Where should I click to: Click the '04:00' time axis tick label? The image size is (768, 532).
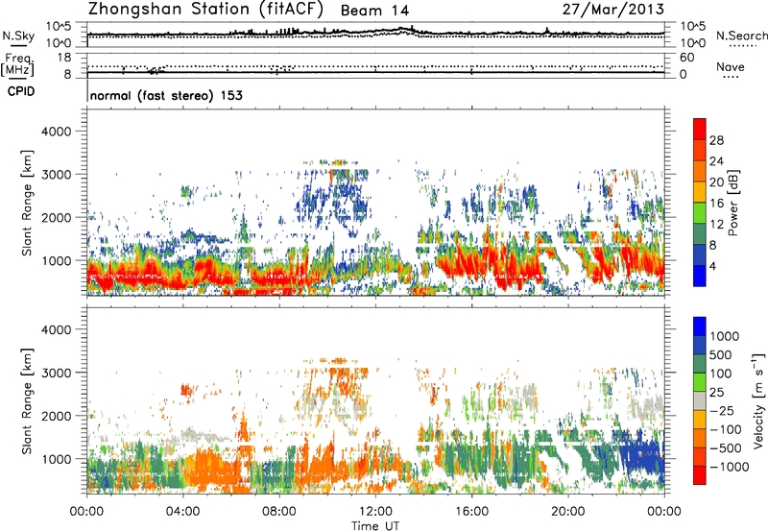pos(182,512)
